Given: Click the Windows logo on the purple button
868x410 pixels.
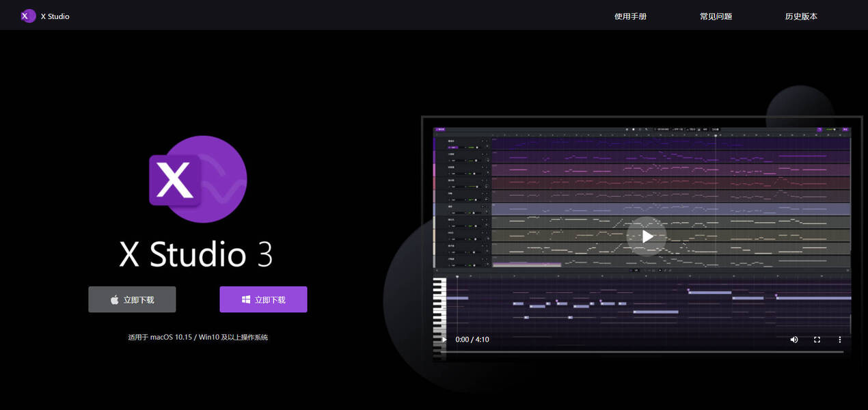Looking at the screenshot, I should 246,300.
